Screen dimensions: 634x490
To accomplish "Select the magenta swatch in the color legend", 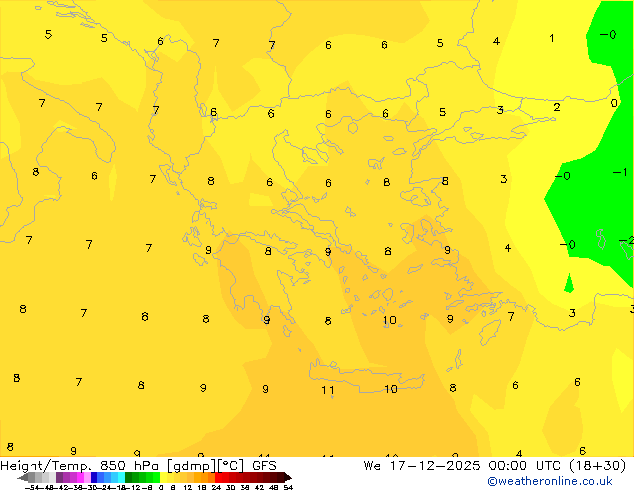I will tap(80, 477).
